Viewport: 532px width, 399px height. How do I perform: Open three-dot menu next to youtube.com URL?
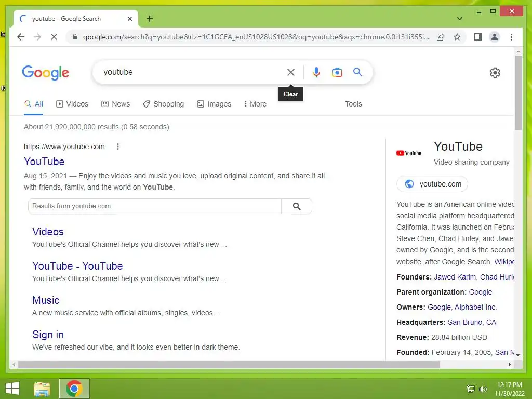point(118,147)
